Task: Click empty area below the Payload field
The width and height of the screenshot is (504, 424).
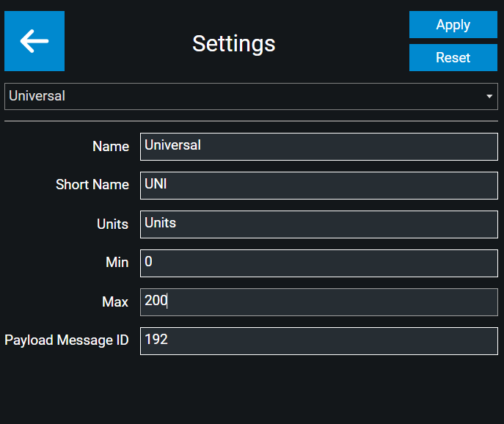Action: (x=251, y=389)
